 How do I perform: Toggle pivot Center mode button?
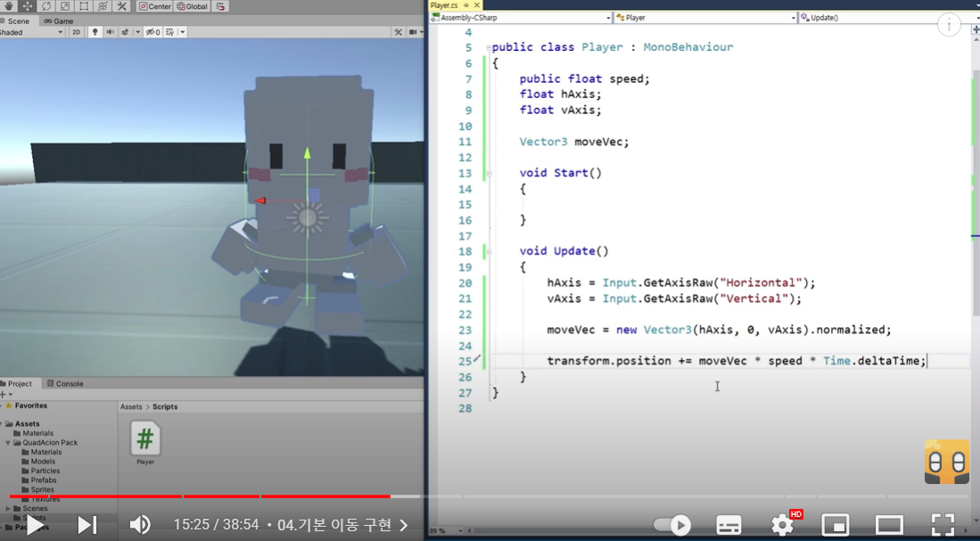tap(154, 6)
